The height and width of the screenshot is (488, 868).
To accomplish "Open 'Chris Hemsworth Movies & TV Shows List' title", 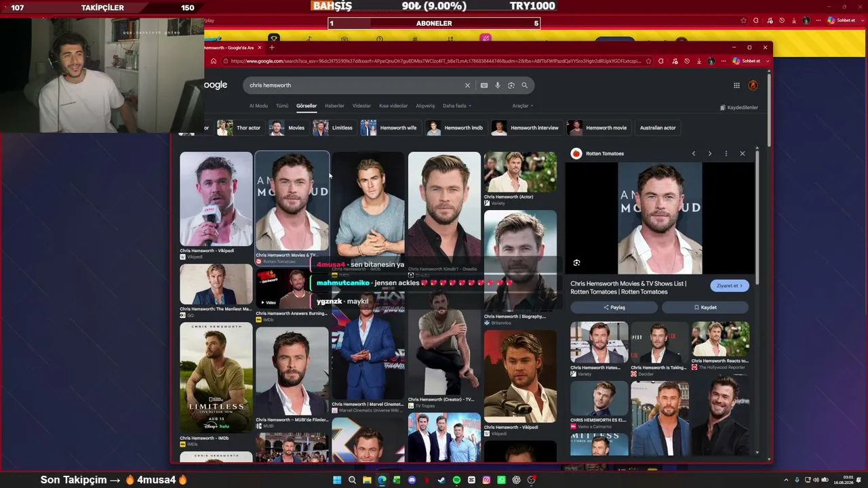I will coord(629,287).
